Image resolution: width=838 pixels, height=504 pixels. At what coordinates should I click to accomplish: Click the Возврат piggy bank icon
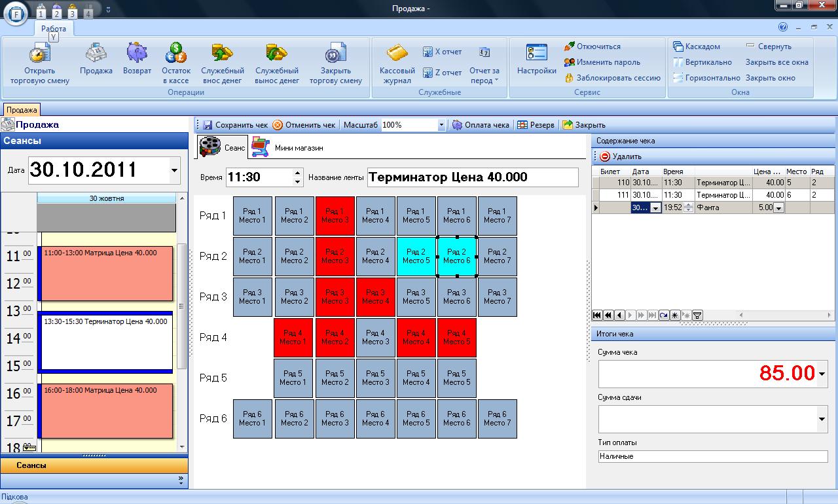click(x=137, y=54)
